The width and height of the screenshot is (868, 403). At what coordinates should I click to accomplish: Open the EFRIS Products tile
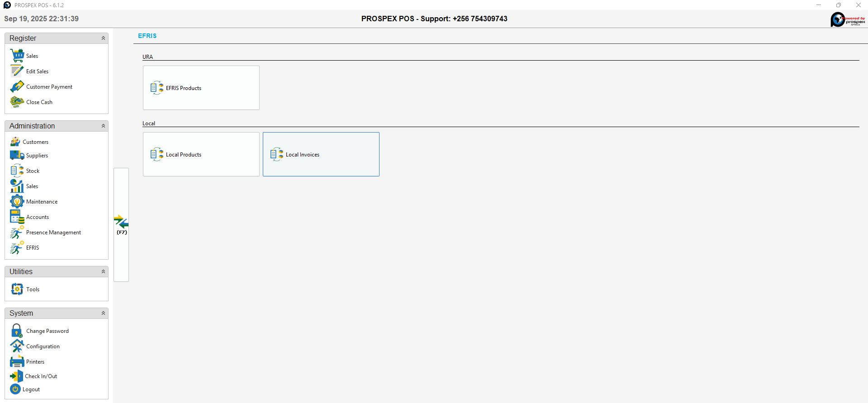(x=201, y=88)
